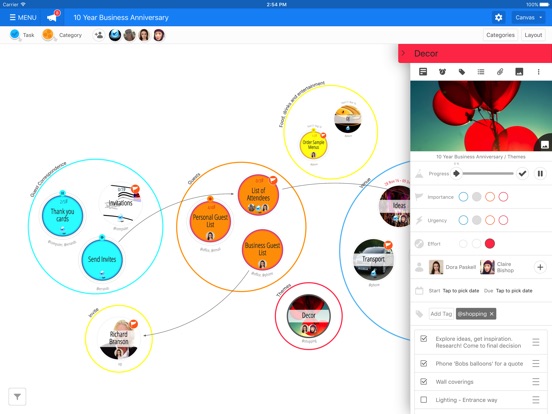
Task: Open settings gear in top bar
Action: point(498,17)
